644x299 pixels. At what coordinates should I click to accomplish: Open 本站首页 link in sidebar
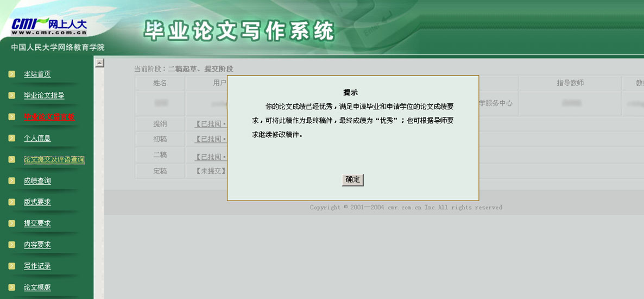pos(37,74)
